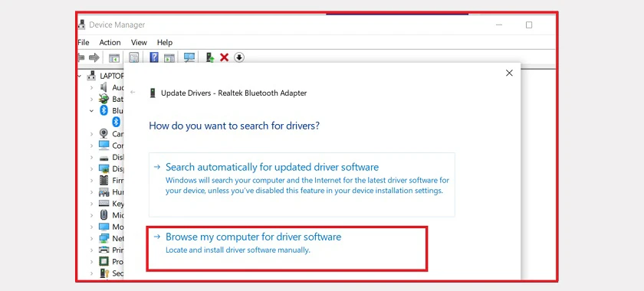Image resolution: width=644 pixels, height=291 pixels.
Task: Click the Batteries category icon
Action: point(104,99)
